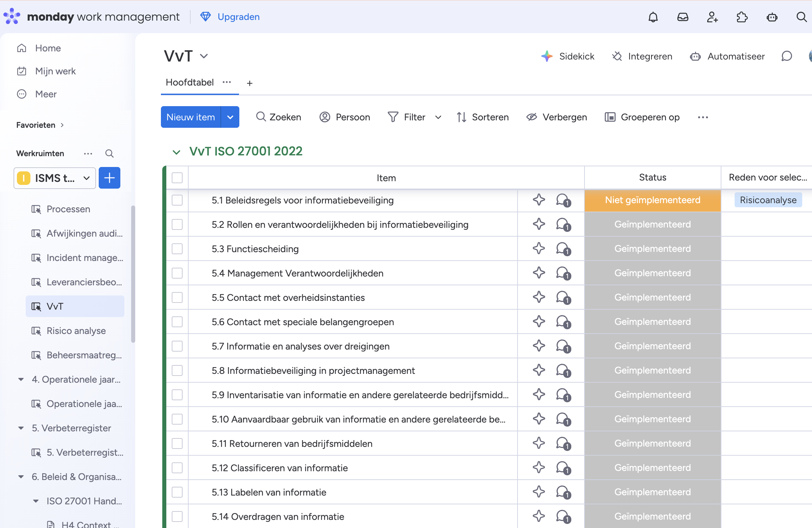Open the inbox tray icon
This screenshot has width=812, height=528.
click(x=682, y=17)
